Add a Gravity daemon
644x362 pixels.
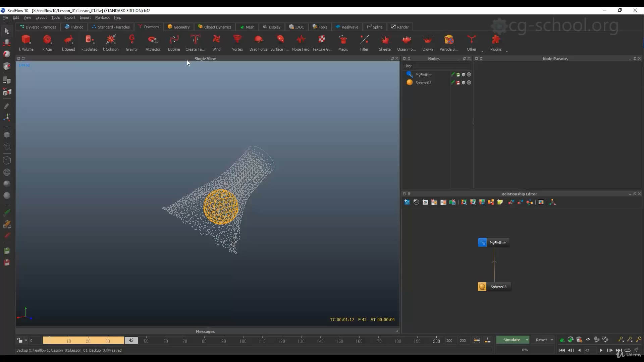coord(132,43)
